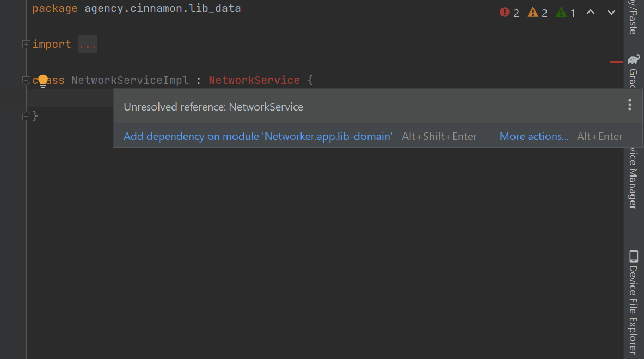Viewport: 644px width, 359px height.
Task: Expand the folded import block
Action: pyautogui.click(x=26, y=45)
